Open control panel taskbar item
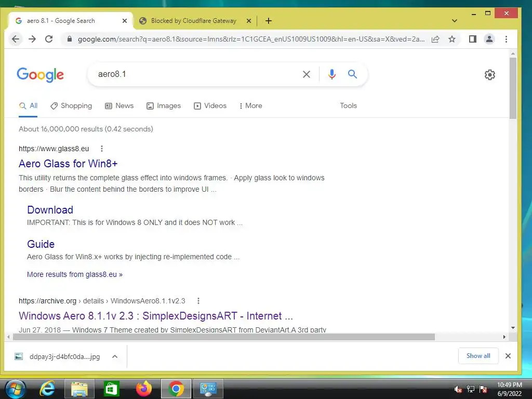The width and height of the screenshot is (532, 399). point(208,389)
